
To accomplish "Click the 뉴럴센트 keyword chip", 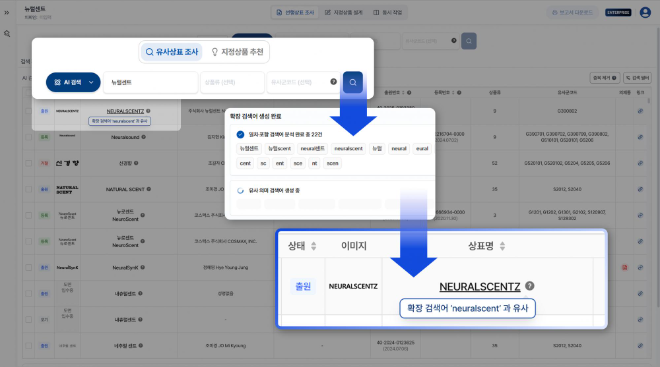I will (249, 149).
